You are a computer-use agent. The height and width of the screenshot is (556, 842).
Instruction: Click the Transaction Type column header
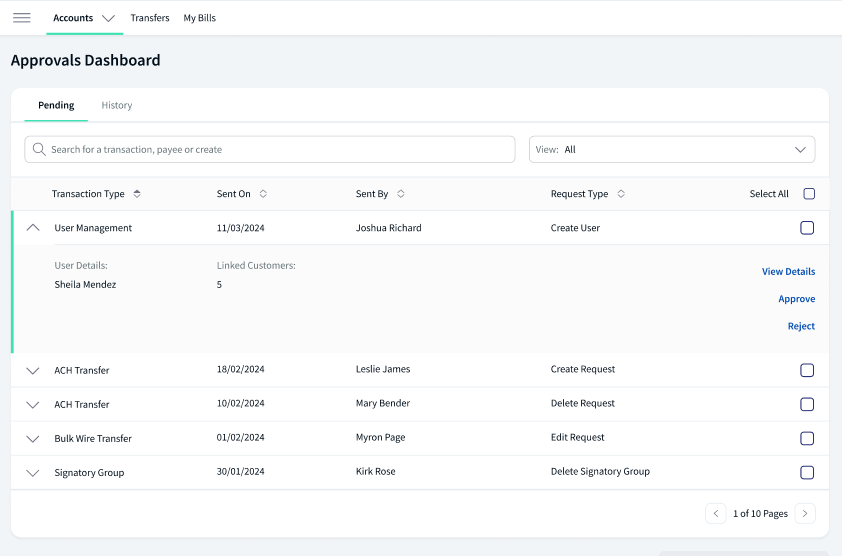coord(88,194)
